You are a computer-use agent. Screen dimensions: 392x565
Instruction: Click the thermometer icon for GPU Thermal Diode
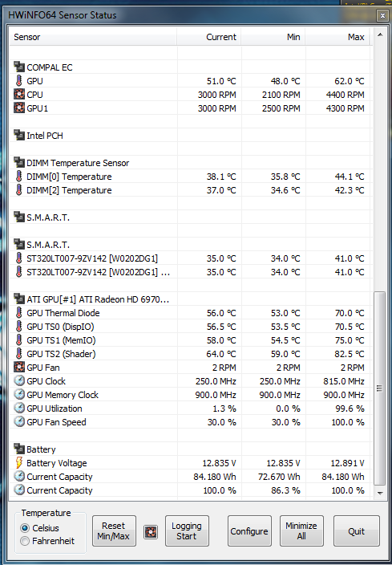point(19,313)
